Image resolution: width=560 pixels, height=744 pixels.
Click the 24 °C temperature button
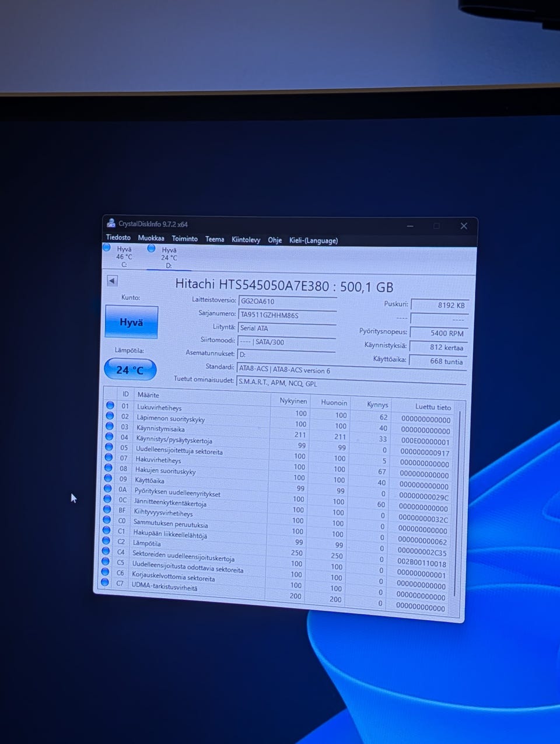click(130, 369)
